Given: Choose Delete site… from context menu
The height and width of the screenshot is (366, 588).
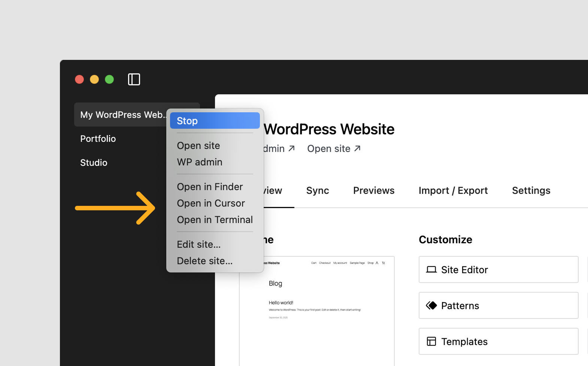Looking at the screenshot, I should point(215,261).
